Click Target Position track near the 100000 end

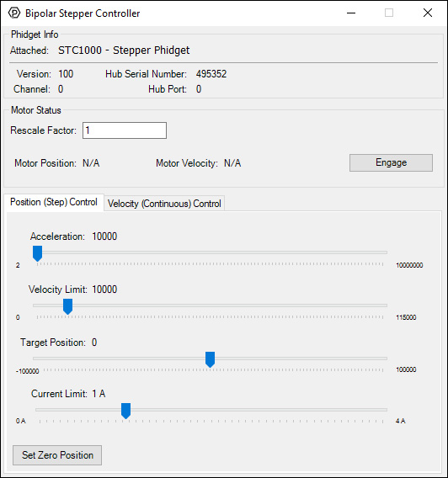click(x=378, y=358)
